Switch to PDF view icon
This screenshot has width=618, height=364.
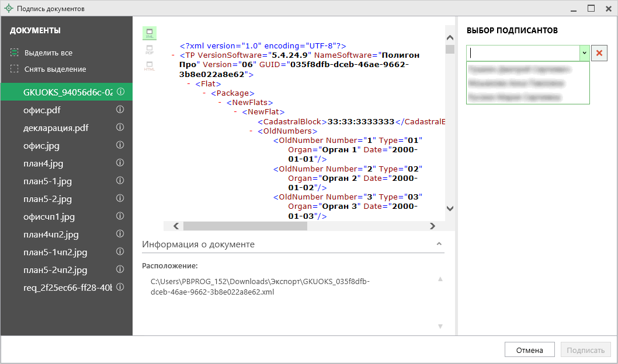(149, 50)
